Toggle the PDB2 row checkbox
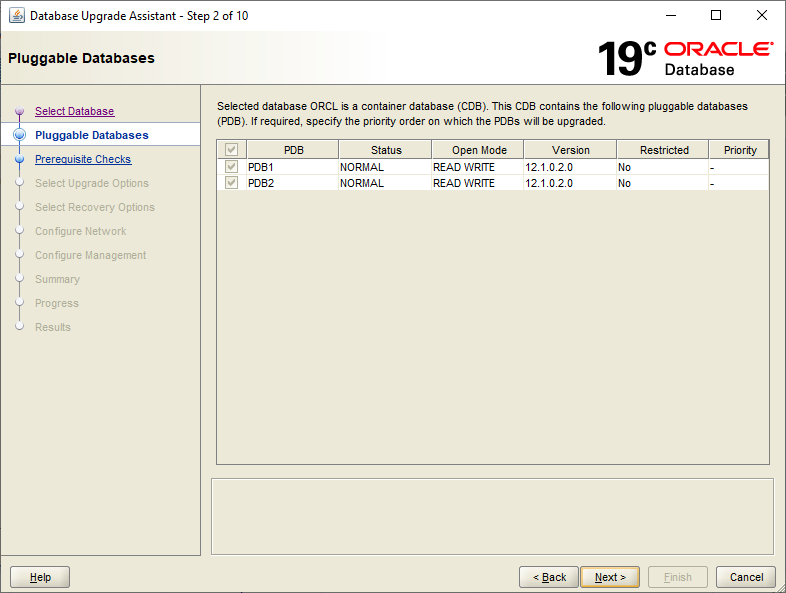This screenshot has width=786, height=593. [231, 182]
